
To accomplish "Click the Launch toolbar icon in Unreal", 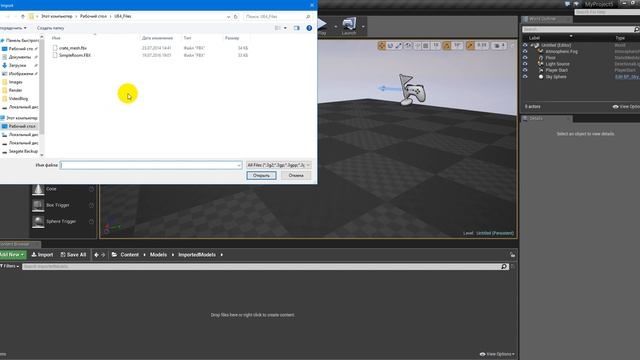I will pyautogui.click(x=349, y=25).
